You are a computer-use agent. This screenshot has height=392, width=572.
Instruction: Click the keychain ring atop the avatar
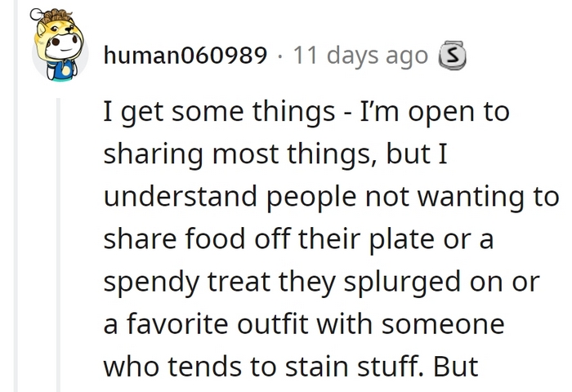pyautogui.click(x=37, y=14)
